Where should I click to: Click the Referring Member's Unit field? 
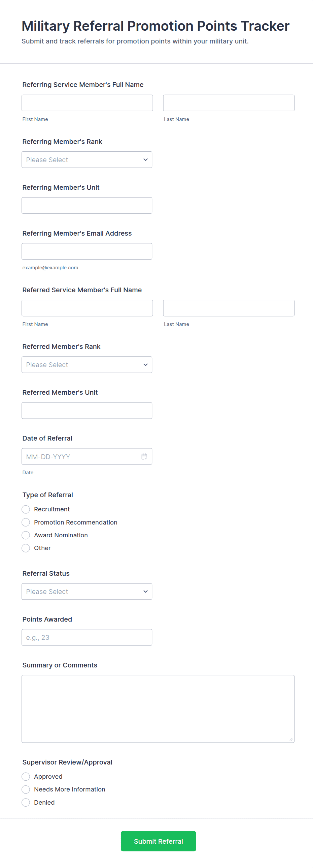(87, 206)
